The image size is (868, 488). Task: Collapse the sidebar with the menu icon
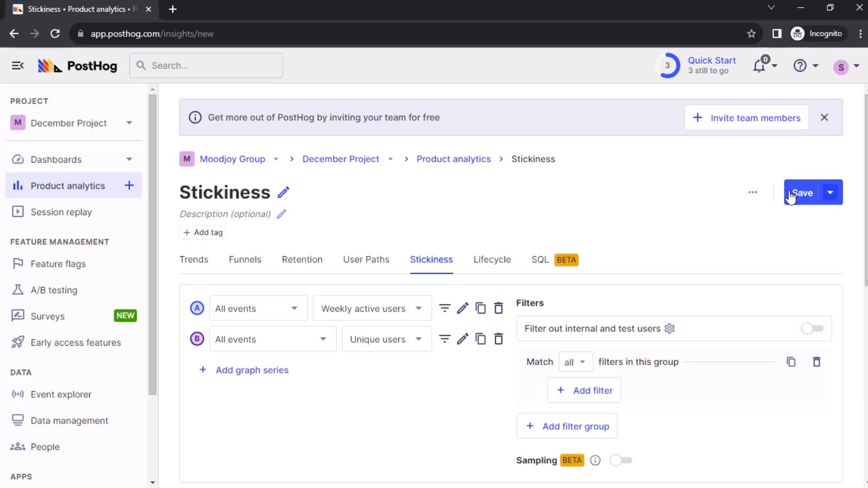pos(18,66)
